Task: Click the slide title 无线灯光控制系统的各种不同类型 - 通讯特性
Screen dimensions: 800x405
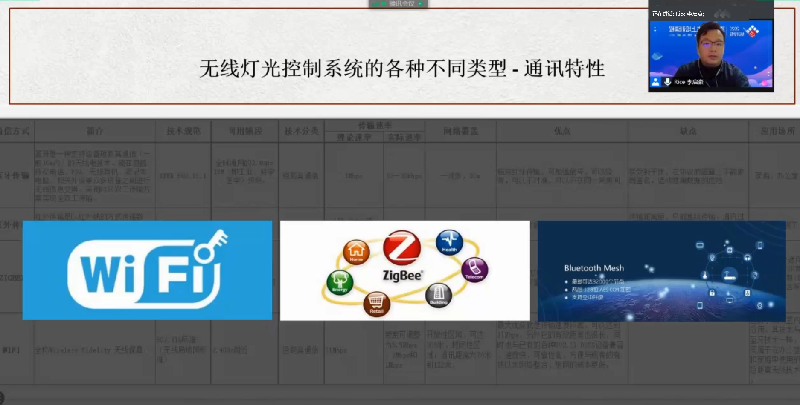Action: point(402,68)
